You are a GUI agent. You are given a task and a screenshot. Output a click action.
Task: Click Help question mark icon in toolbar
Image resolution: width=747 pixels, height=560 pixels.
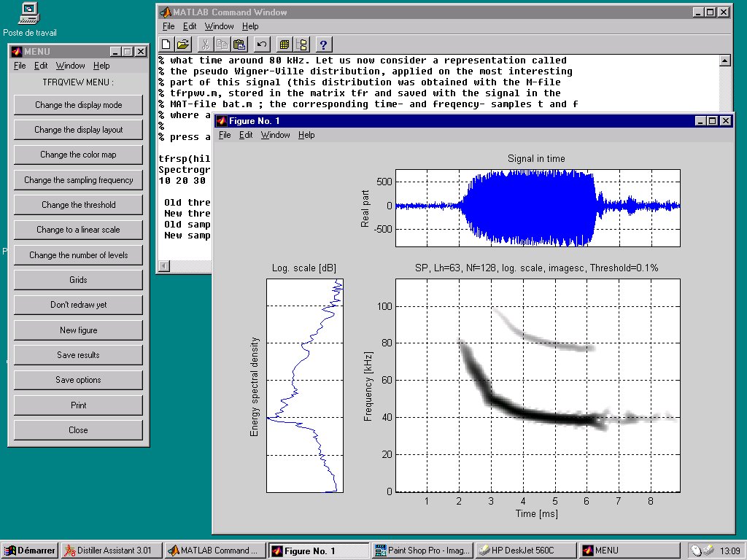click(x=323, y=44)
